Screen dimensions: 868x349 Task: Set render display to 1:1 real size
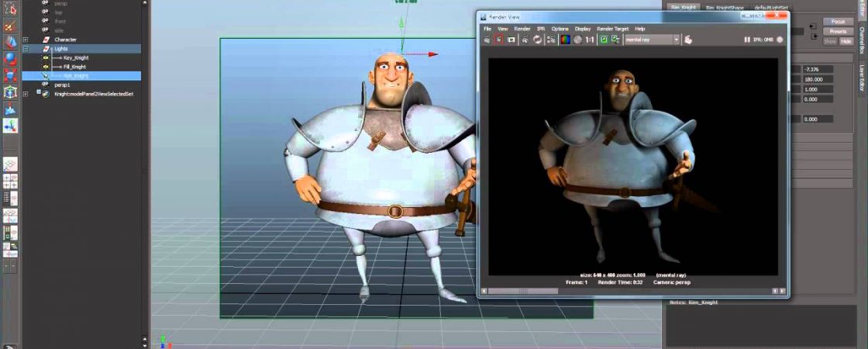[x=590, y=40]
